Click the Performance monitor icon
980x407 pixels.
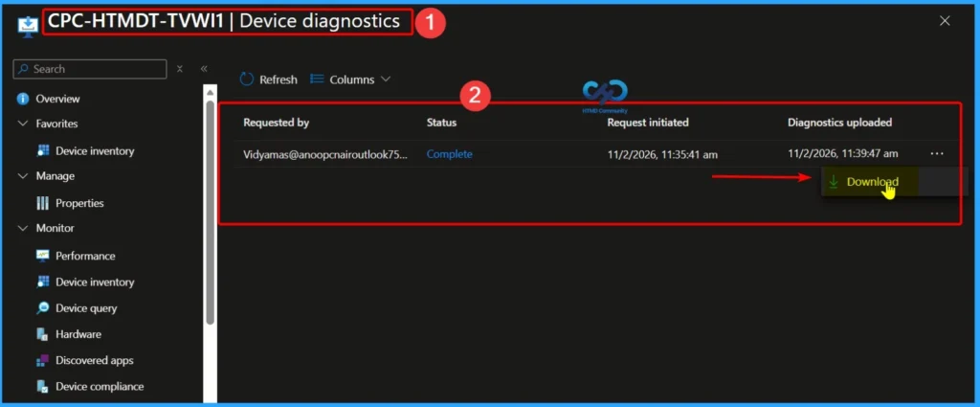coord(43,256)
